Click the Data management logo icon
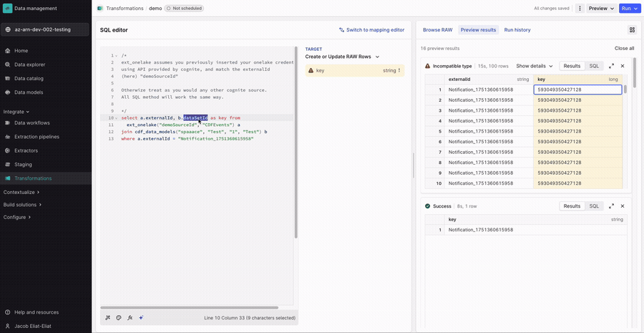 click(7, 8)
